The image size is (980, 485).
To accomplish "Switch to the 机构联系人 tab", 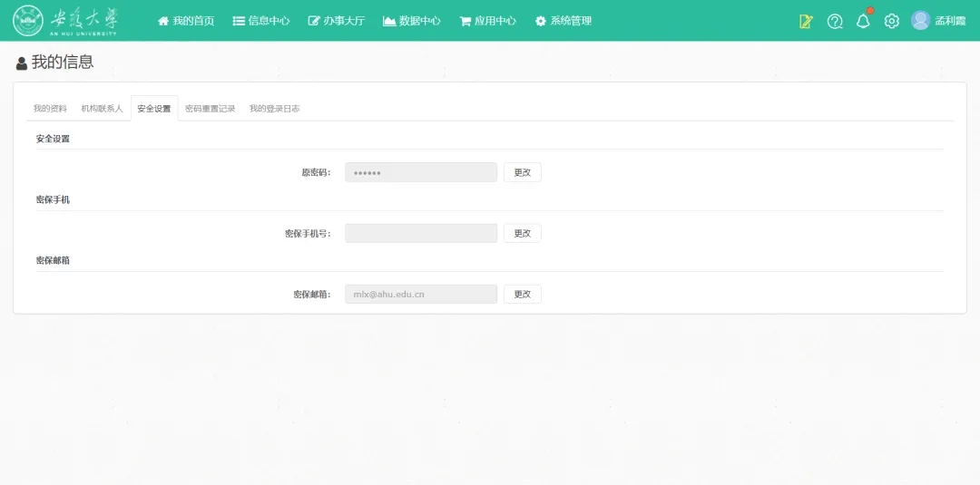I will coord(102,109).
